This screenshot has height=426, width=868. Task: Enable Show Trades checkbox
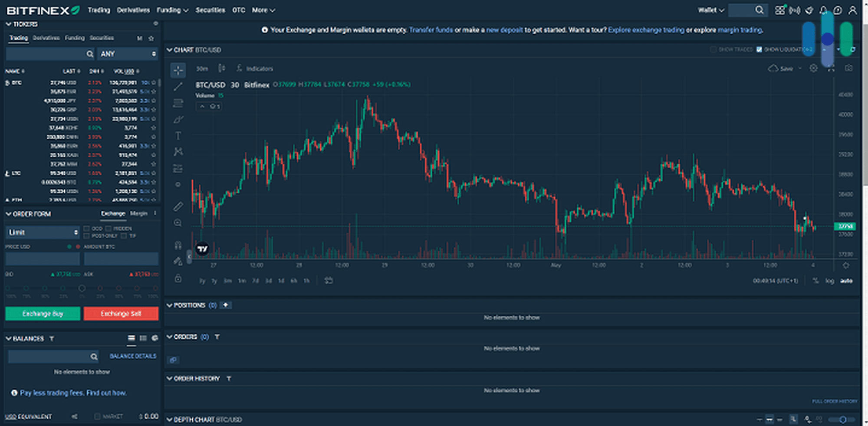pos(713,49)
